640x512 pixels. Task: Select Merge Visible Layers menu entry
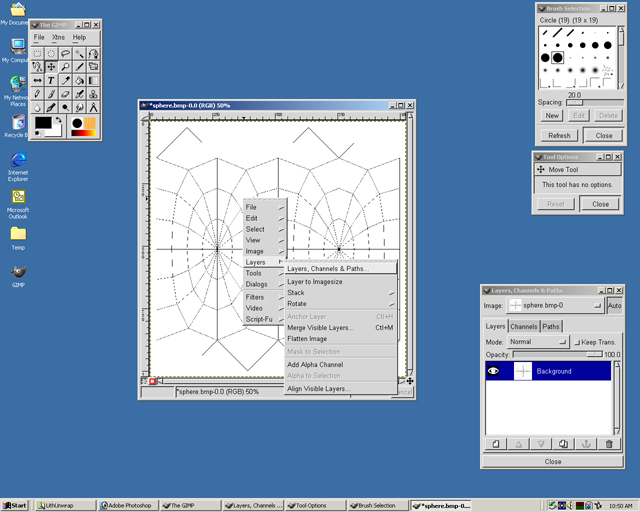point(340,328)
